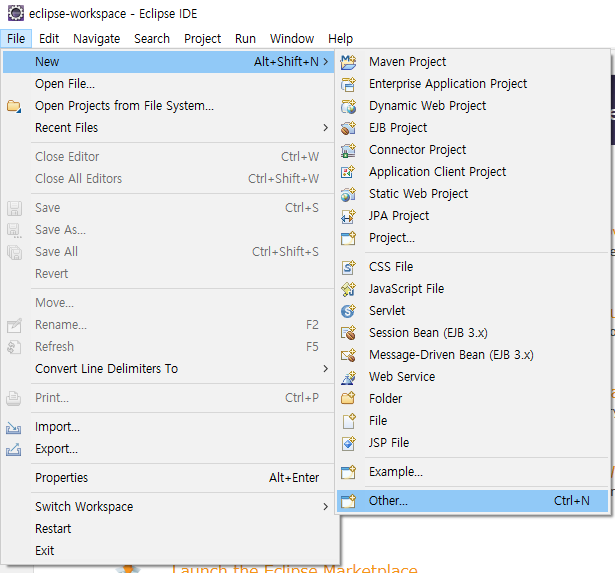This screenshot has width=615, height=573.
Task: Expand the Recent Files submenu
Action: [326, 127]
